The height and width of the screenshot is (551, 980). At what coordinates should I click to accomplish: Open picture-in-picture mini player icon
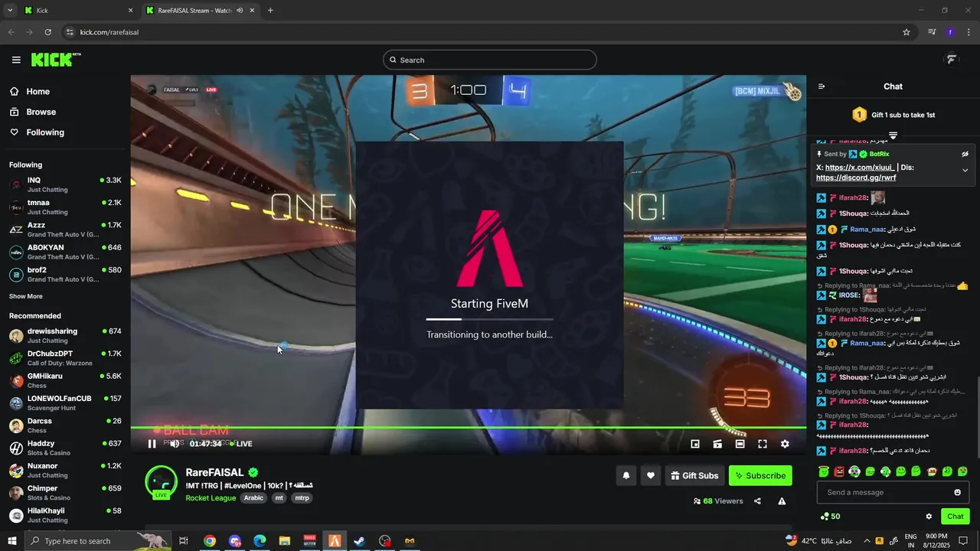click(695, 444)
